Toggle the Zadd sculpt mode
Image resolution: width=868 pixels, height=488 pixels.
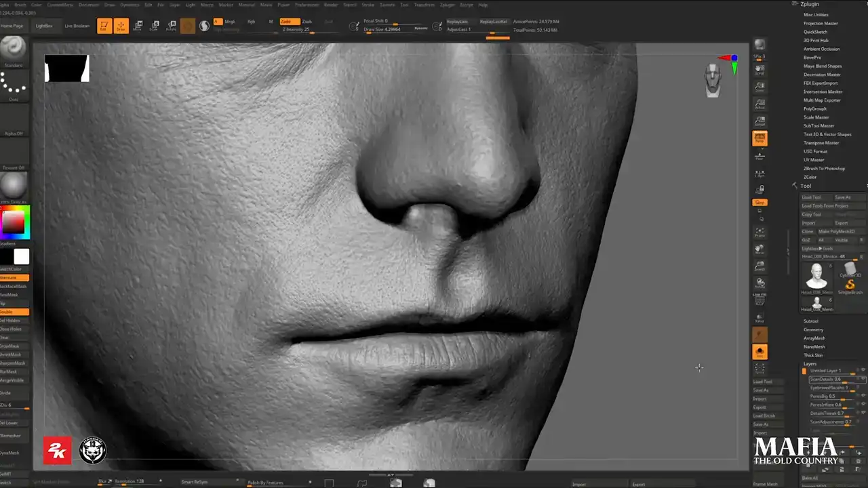(x=290, y=22)
